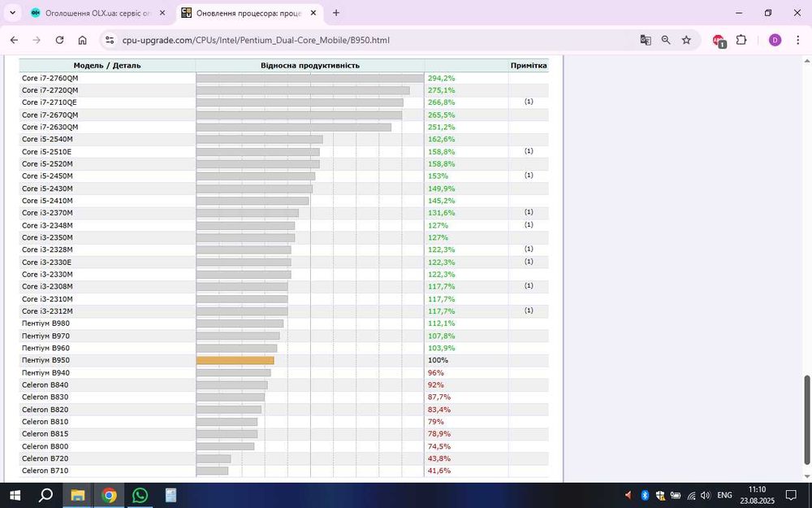Select the Core i5-2520M entry
The width and height of the screenshot is (812, 508).
pos(47,164)
